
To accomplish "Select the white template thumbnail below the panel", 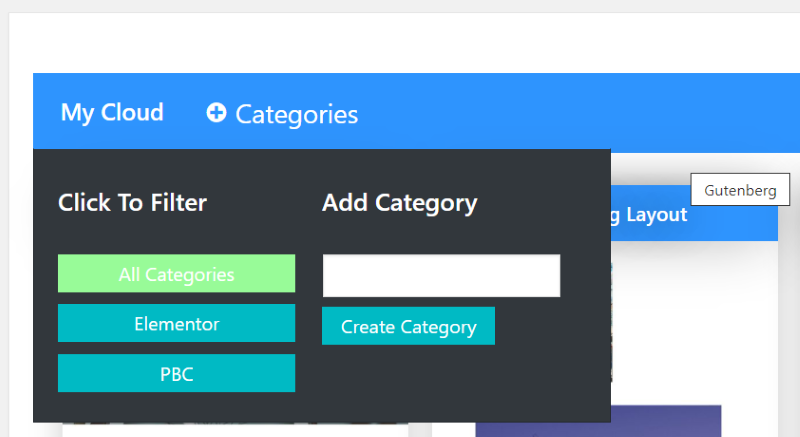I will click(235, 430).
